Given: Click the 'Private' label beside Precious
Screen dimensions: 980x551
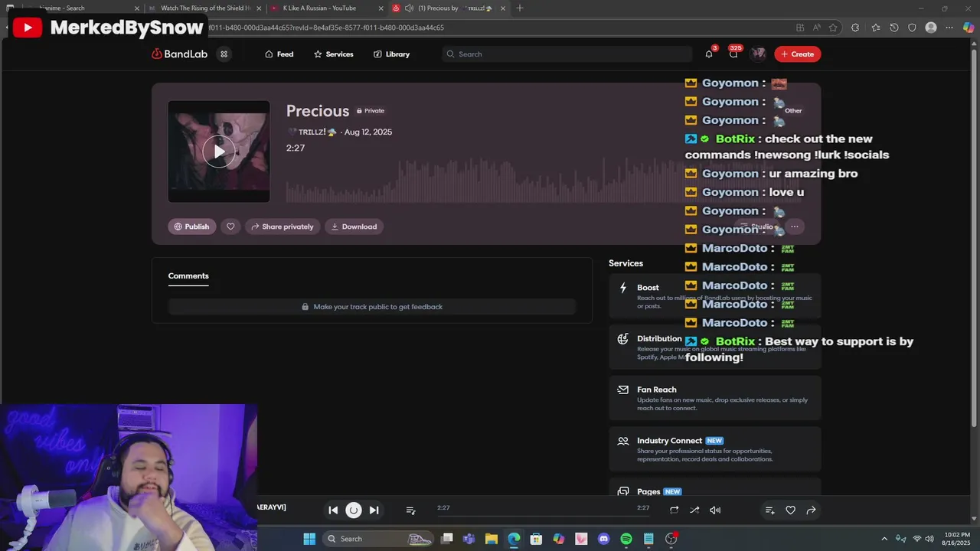Looking at the screenshot, I should click(371, 111).
